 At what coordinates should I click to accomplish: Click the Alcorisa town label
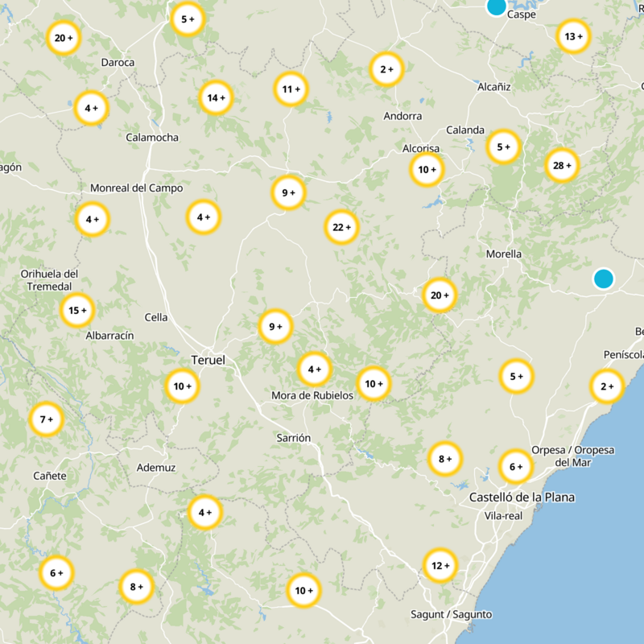tap(420, 148)
